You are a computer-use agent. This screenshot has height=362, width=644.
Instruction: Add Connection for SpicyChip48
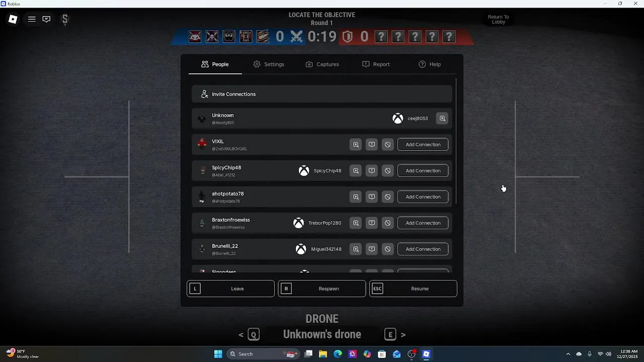coord(423,170)
